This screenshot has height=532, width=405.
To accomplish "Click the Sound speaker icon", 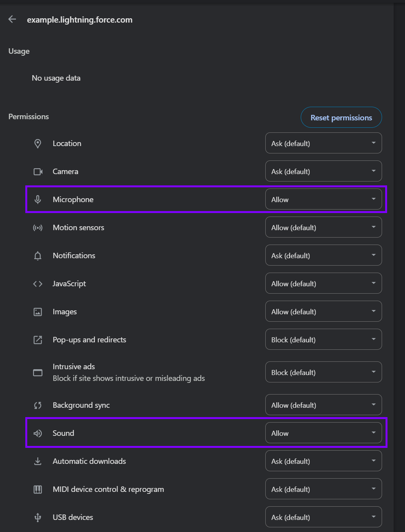I will pos(38,433).
